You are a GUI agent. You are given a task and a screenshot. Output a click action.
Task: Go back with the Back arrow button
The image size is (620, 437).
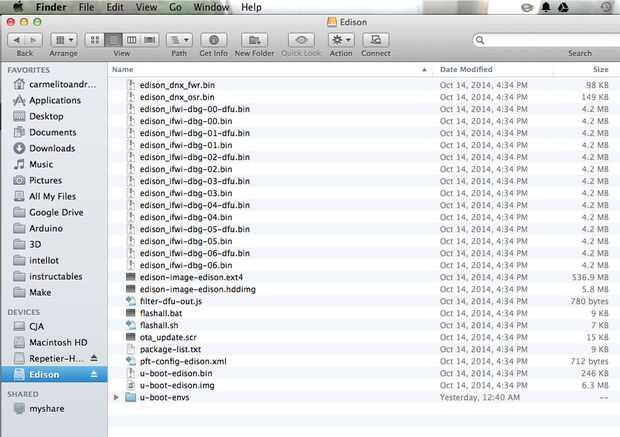(16, 40)
